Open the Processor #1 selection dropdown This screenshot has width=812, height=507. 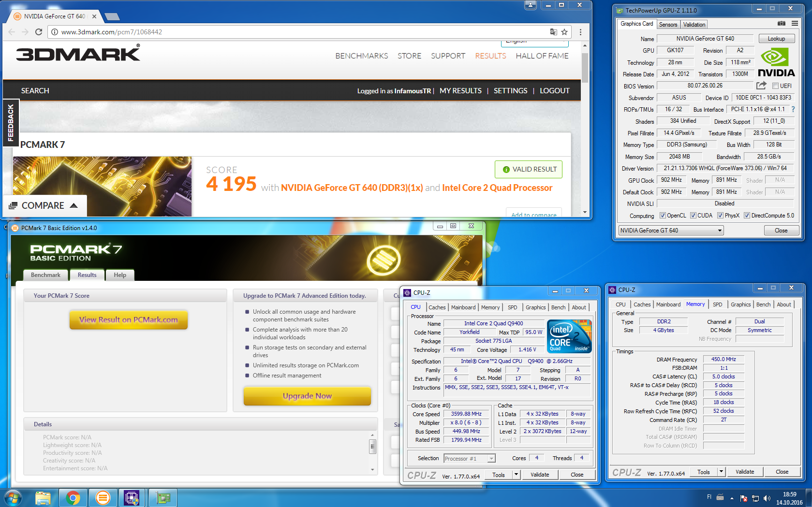pos(469,459)
